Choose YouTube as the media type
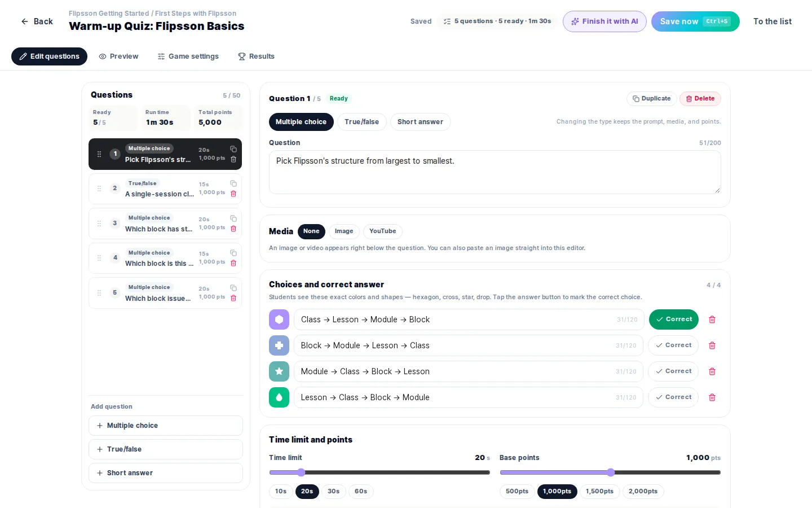The image size is (812, 508). tap(383, 231)
